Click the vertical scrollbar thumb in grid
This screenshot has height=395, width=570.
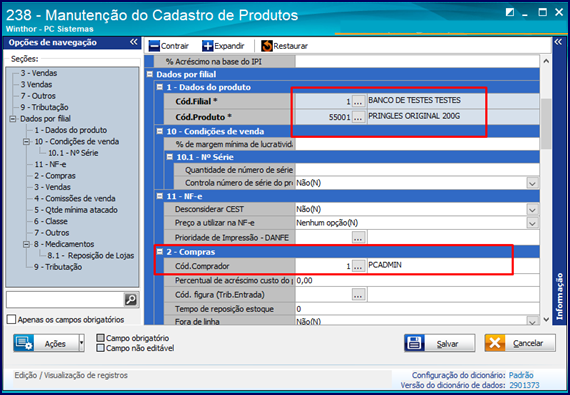[546, 124]
